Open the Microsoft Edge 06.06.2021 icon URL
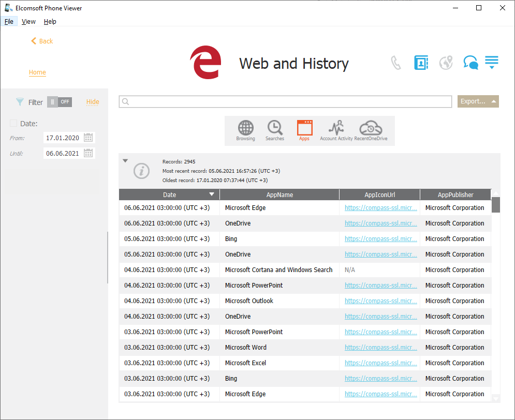Viewport: 515px width, 420px height. click(x=380, y=208)
